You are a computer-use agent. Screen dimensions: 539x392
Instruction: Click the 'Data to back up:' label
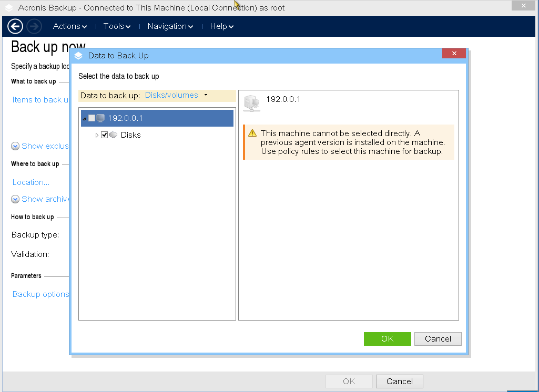(110, 96)
